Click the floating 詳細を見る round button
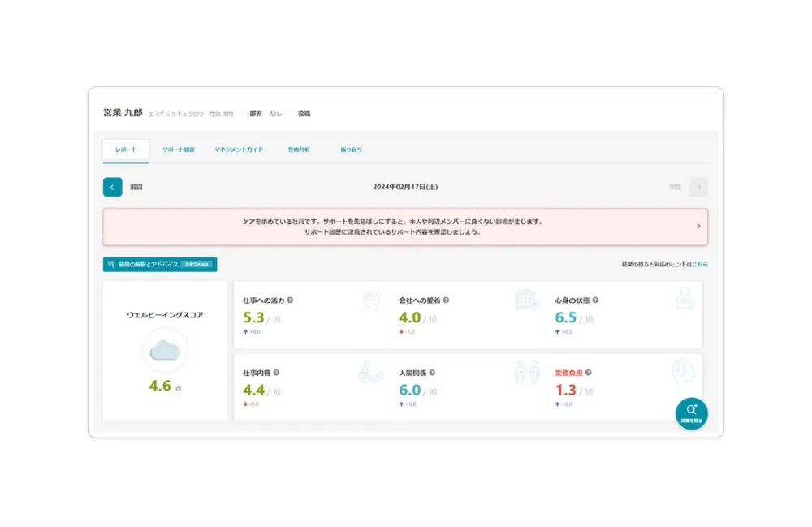The image size is (812, 527). coord(691,413)
